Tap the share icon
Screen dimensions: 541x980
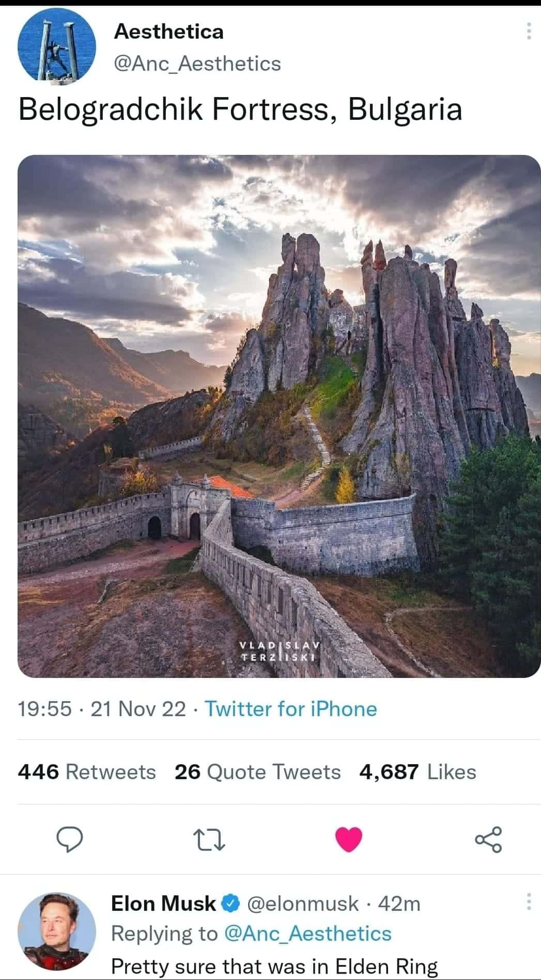(488, 839)
